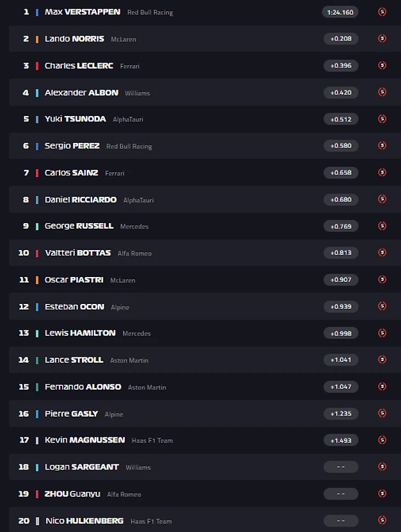Click Fernando Alonso's name
401x532 pixels.
click(83, 386)
